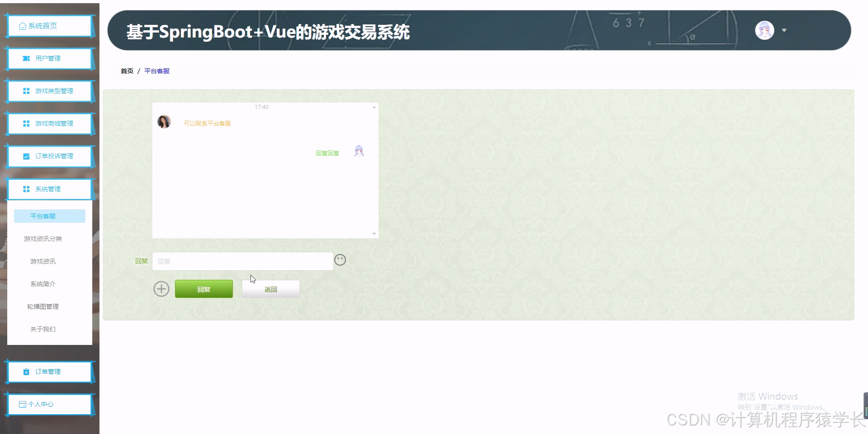Open the emoji picker smiley icon
868x434 pixels.
tap(340, 260)
